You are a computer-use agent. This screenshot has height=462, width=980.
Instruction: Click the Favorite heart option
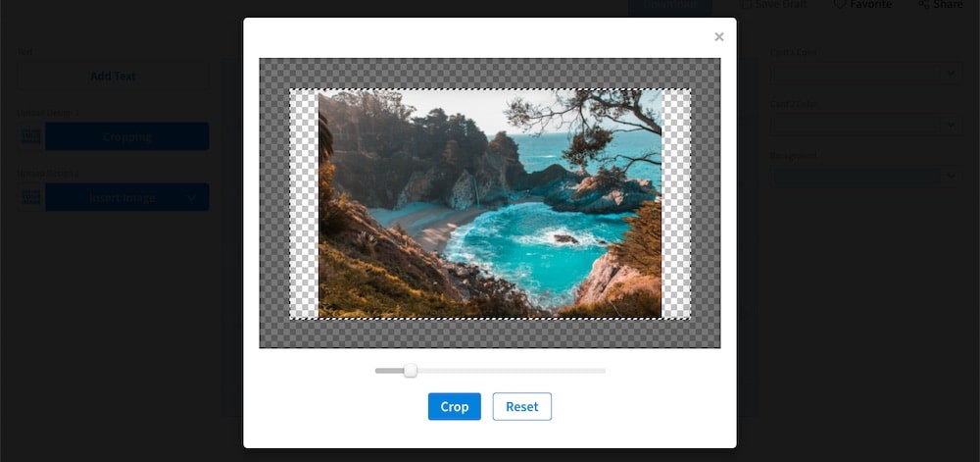(x=863, y=5)
